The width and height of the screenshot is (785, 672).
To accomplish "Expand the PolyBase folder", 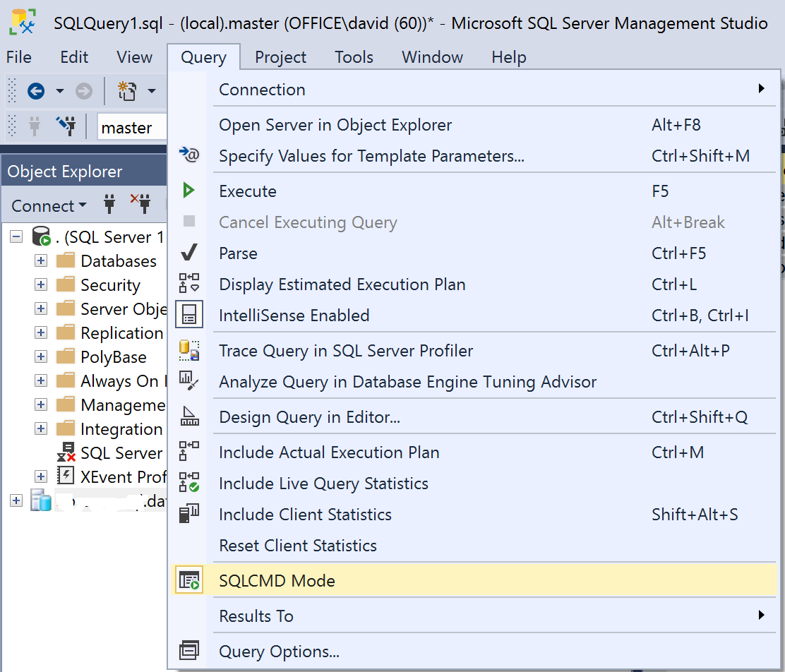I will (x=41, y=356).
